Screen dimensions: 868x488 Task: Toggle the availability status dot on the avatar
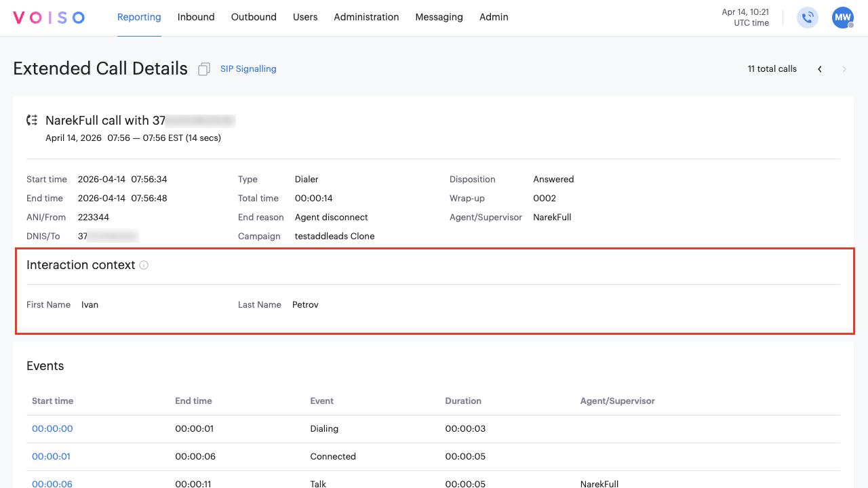[x=850, y=25]
